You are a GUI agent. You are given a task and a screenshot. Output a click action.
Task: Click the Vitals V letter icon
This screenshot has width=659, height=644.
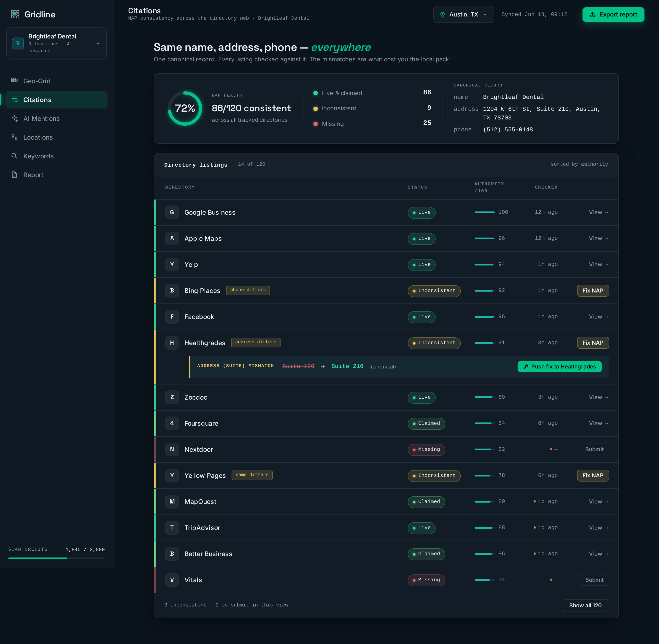tap(172, 580)
